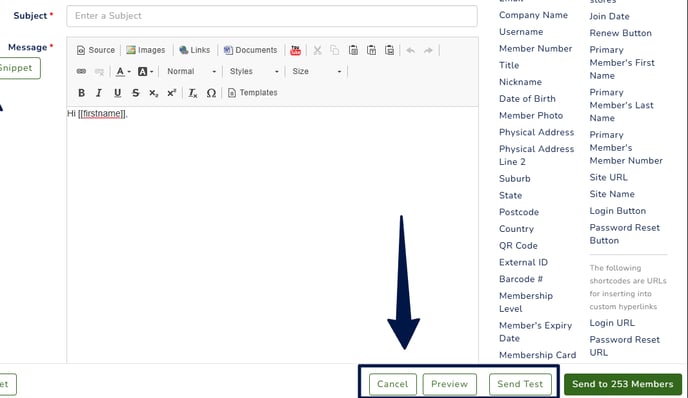Insert the Title shortcode
The width and height of the screenshot is (688, 398).
coord(509,65)
